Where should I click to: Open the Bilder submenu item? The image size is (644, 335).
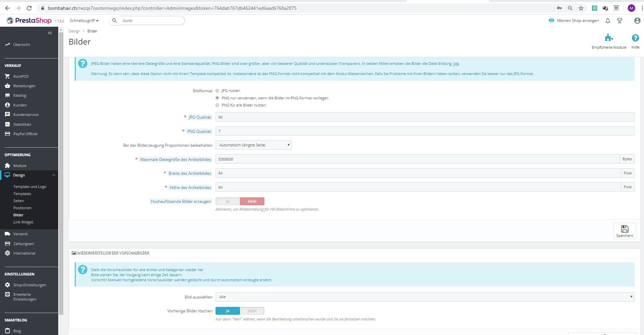pos(18,215)
